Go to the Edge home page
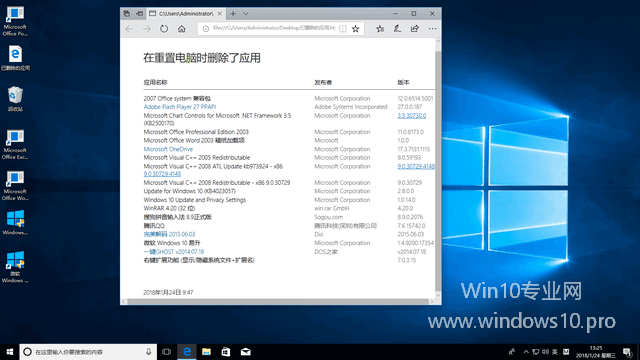This screenshot has width=640, height=360. [x=182, y=29]
